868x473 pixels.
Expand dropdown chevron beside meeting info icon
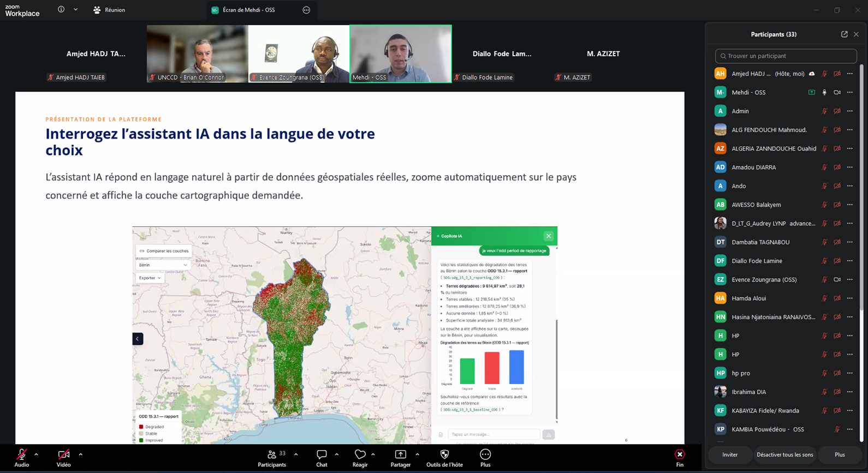tap(75, 9)
